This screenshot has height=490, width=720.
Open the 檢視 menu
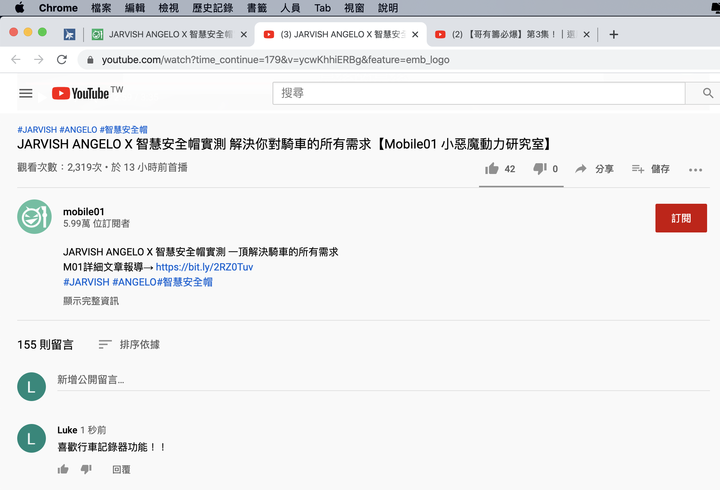tap(169, 8)
